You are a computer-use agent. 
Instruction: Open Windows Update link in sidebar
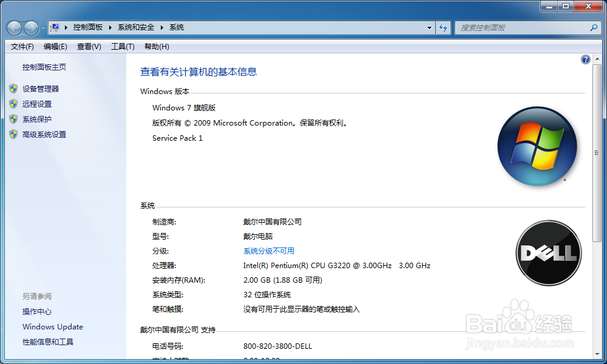pos(53,327)
